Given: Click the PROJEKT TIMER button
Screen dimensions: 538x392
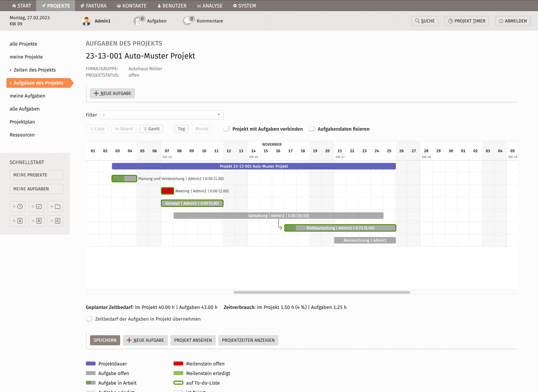Looking at the screenshot, I should pos(466,21).
